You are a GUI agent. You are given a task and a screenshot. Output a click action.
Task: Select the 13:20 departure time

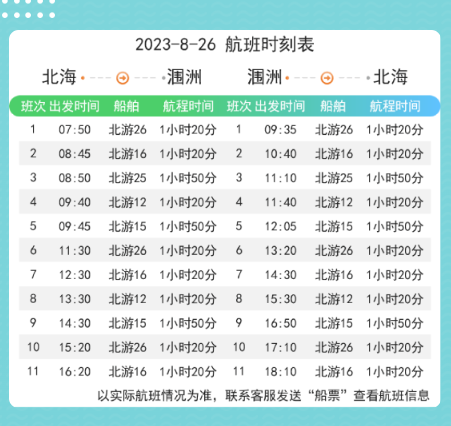point(280,251)
